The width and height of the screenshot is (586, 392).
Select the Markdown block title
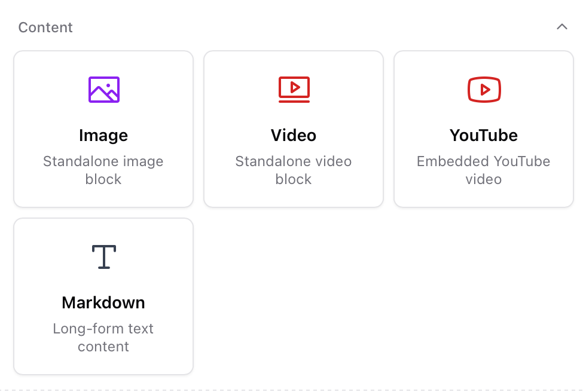tap(103, 303)
